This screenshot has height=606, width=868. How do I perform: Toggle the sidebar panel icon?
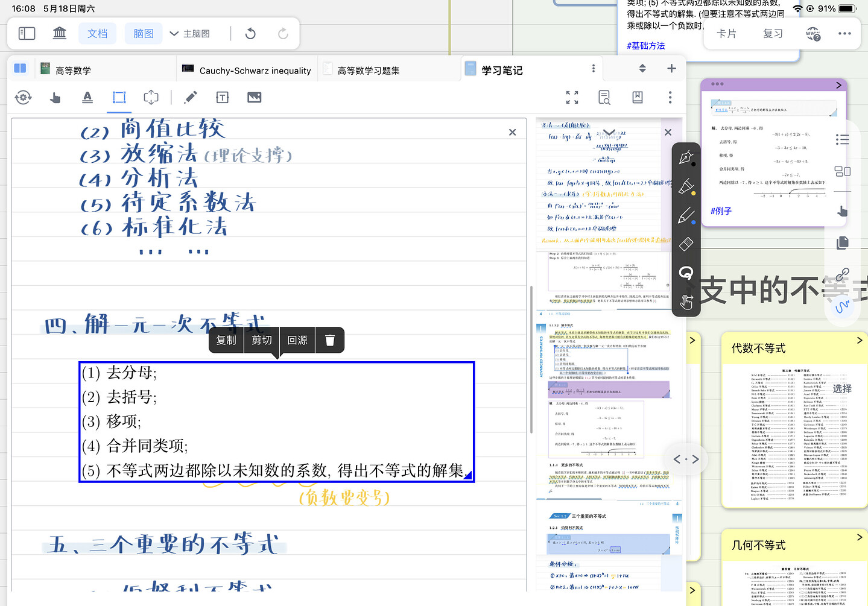click(x=27, y=33)
